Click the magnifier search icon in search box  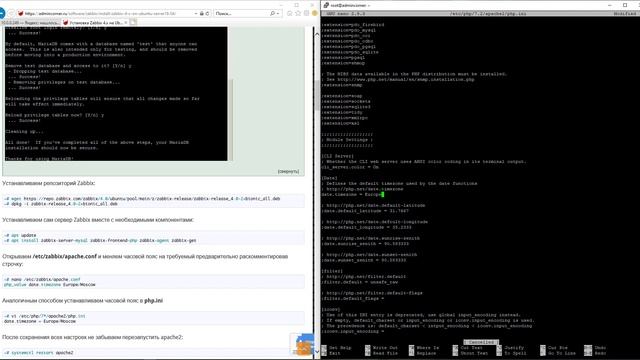coord(272,13)
